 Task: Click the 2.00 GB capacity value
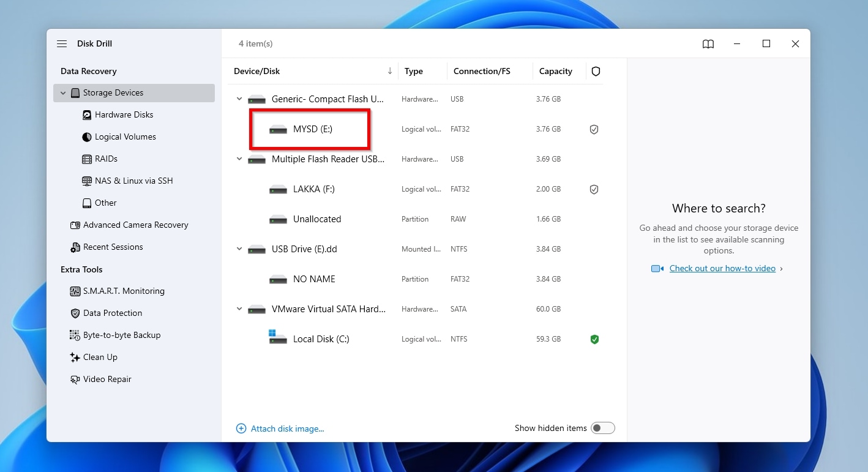pyautogui.click(x=548, y=190)
